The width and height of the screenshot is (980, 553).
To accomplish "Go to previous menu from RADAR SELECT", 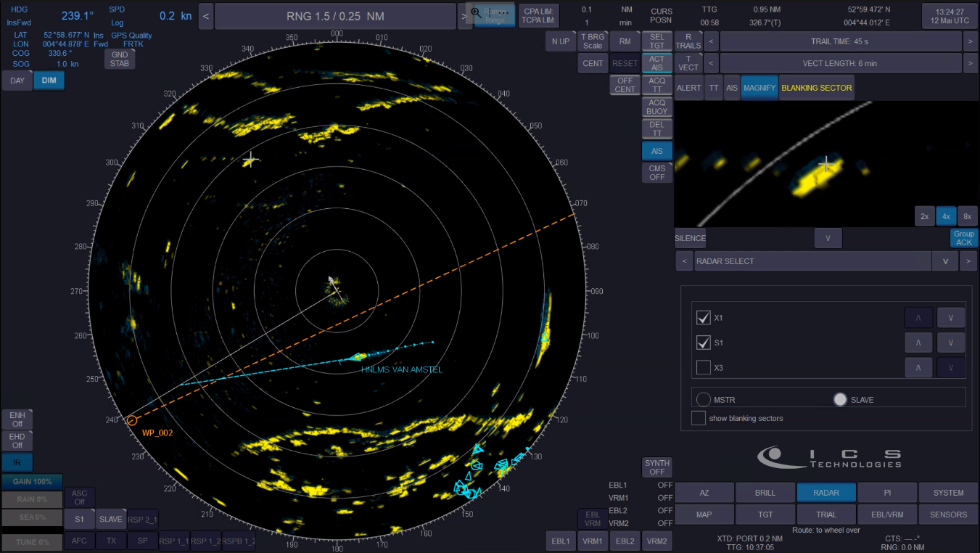I will point(684,261).
